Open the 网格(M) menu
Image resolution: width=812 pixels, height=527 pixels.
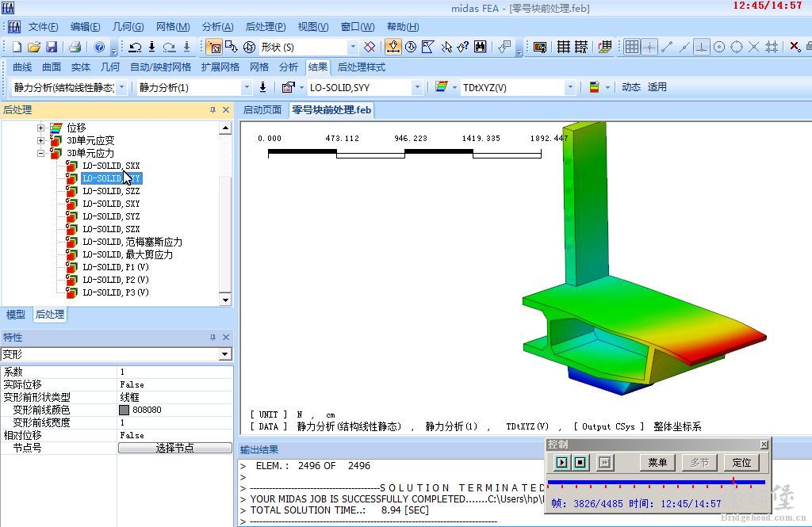[173, 27]
